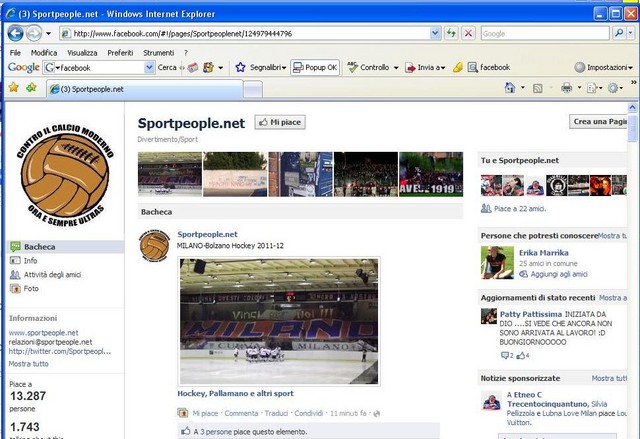Click the Home page icon
The width and height of the screenshot is (640, 439).
coord(510,87)
